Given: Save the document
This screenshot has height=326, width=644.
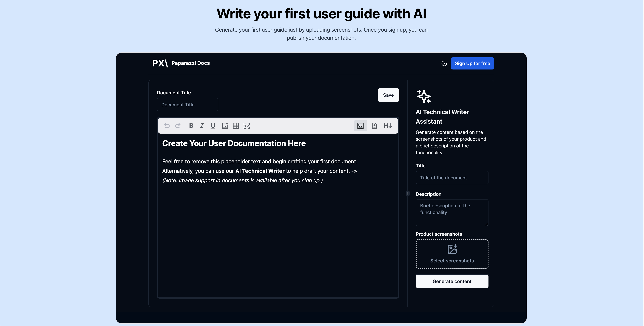Looking at the screenshot, I should [388, 95].
